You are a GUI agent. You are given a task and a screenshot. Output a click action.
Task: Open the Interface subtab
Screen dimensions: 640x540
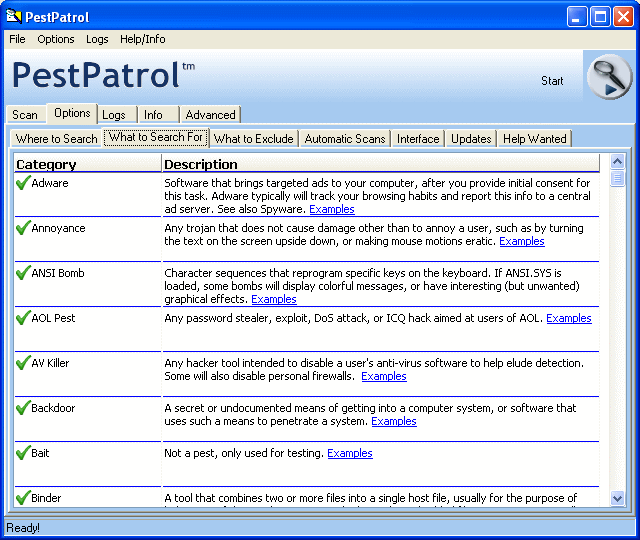tap(418, 139)
